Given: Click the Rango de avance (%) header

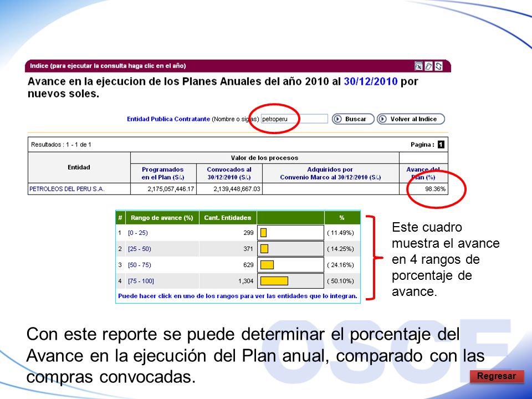Looking at the screenshot, I should coord(162,218).
